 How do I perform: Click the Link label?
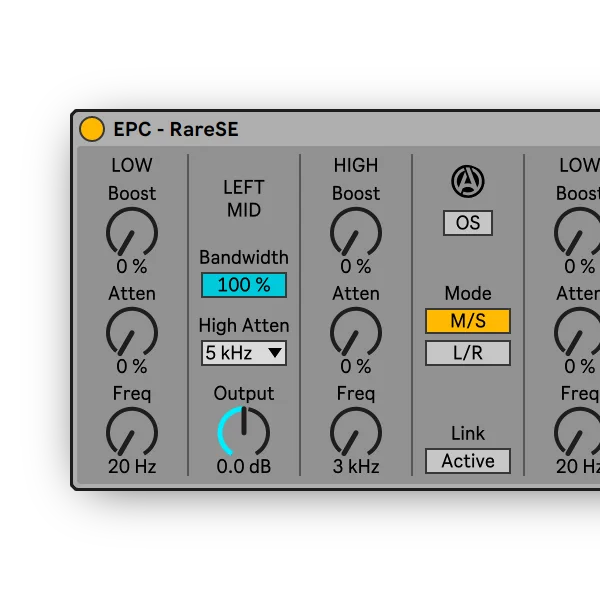coord(468,434)
